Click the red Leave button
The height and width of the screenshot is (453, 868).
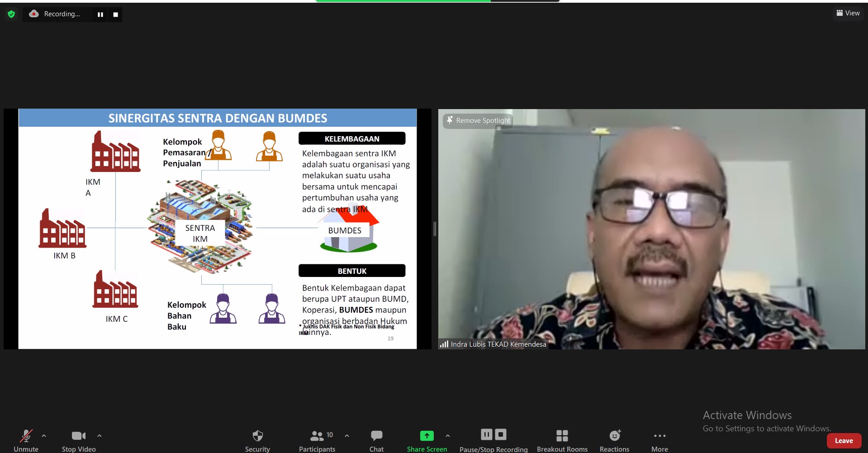tap(844, 441)
